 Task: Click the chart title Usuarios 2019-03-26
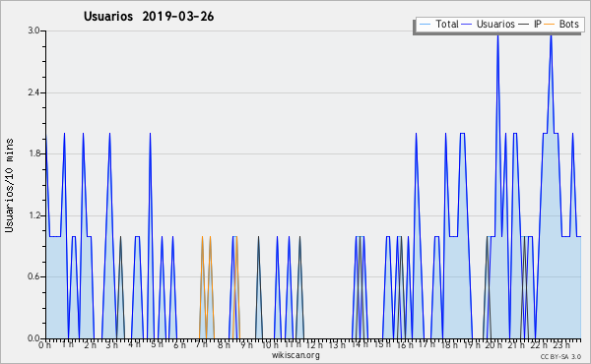149,17
